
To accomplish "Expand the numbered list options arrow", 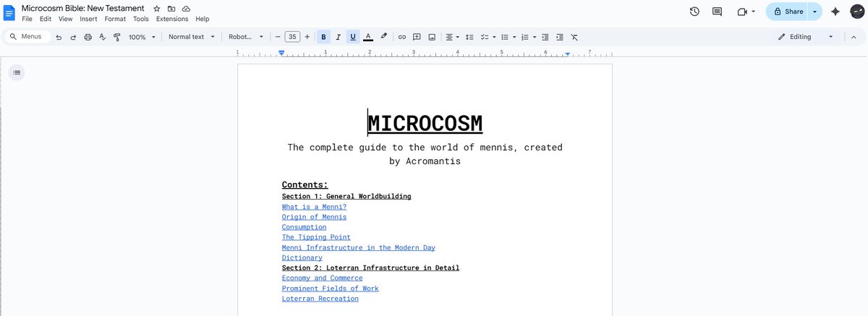I will [x=535, y=37].
